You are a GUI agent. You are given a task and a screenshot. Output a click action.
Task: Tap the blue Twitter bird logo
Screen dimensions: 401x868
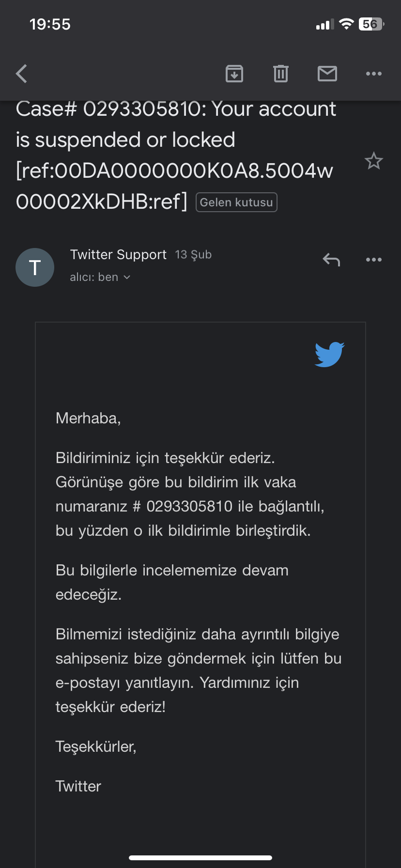point(329,355)
